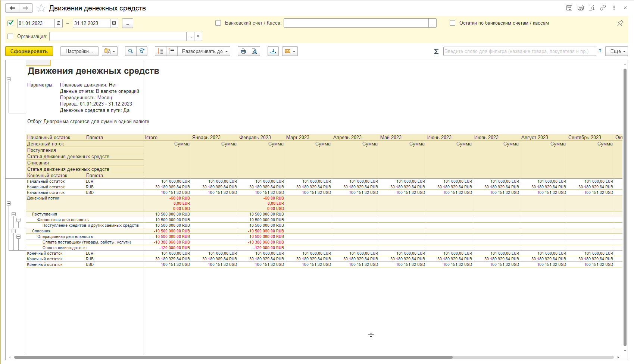
Task: Click the Find (magnifier) toolbar icon
Action: tap(131, 51)
